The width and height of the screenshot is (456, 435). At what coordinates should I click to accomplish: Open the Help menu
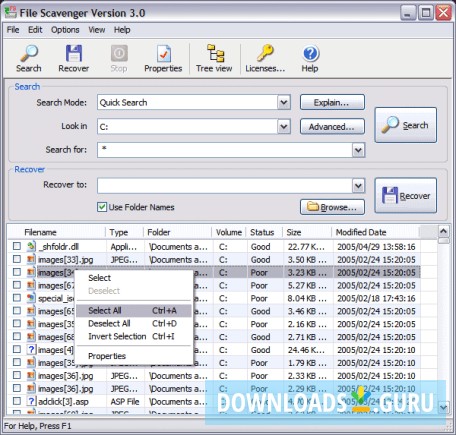122,30
